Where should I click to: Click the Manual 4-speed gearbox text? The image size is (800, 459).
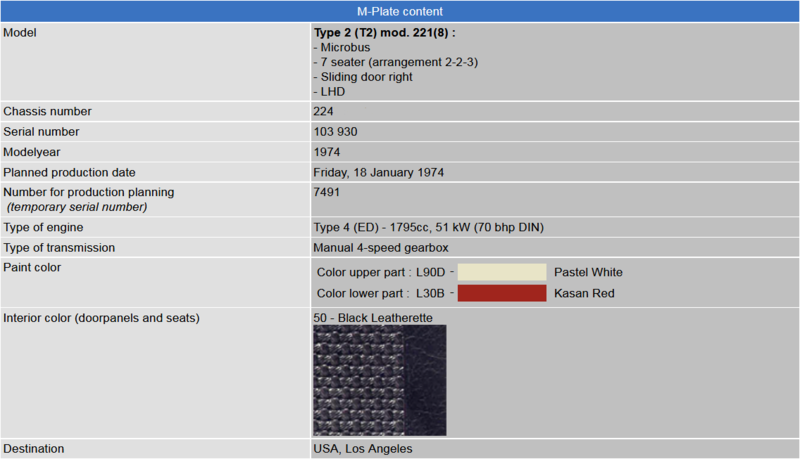point(379,247)
